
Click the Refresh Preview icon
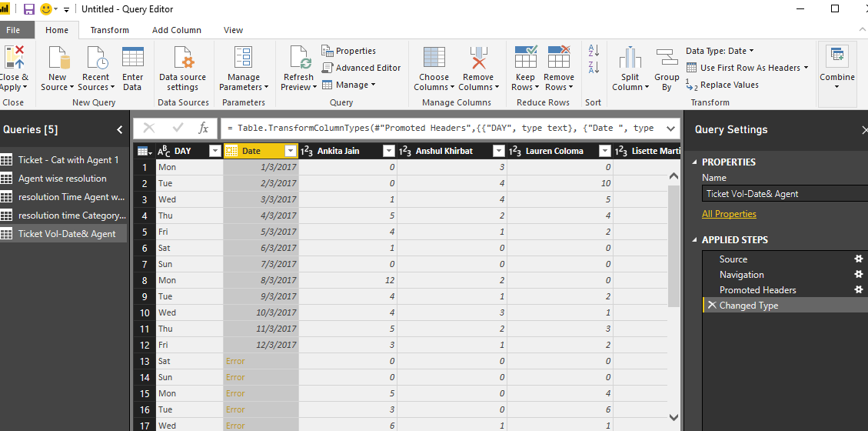[x=299, y=58]
